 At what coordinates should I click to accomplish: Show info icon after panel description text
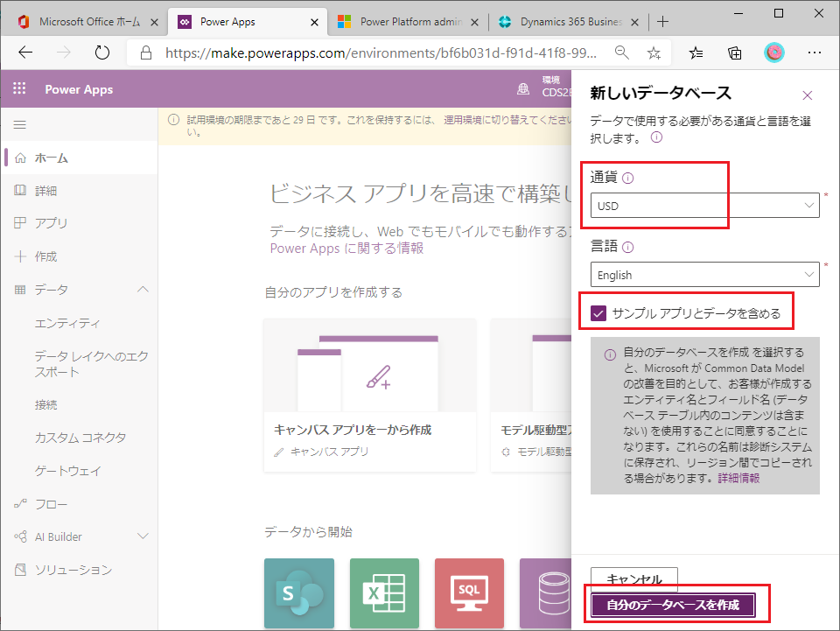click(x=656, y=137)
